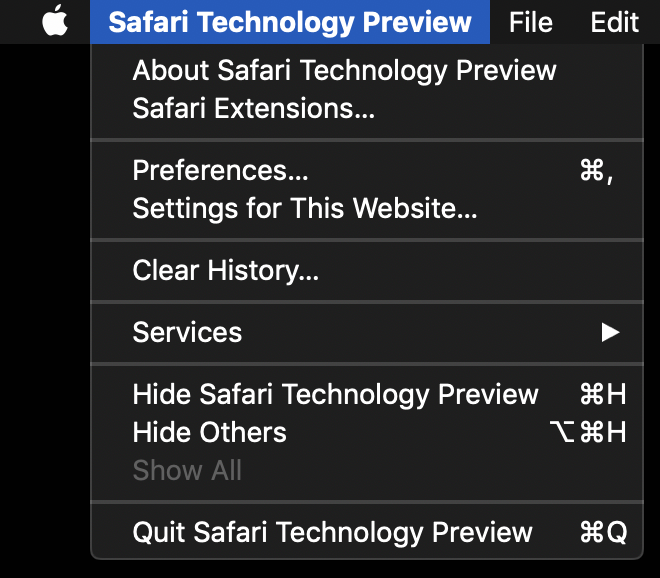Open the File menu
Image resolution: width=660 pixels, height=578 pixels.
coord(530,22)
